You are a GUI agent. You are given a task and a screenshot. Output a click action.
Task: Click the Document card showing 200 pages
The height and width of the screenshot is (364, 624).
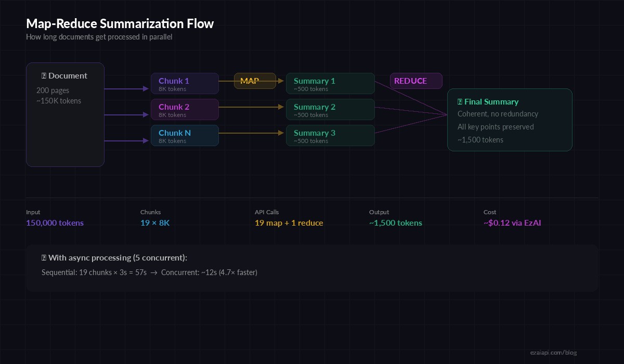click(65, 114)
